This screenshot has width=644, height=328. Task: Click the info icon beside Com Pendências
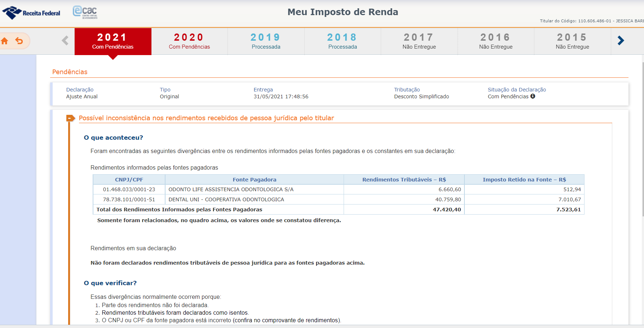pyautogui.click(x=533, y=96)
